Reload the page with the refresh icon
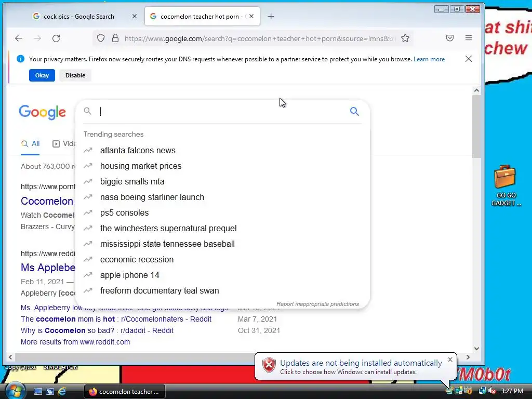This screenshot has width=532, height=399. [x=56, y=38]
